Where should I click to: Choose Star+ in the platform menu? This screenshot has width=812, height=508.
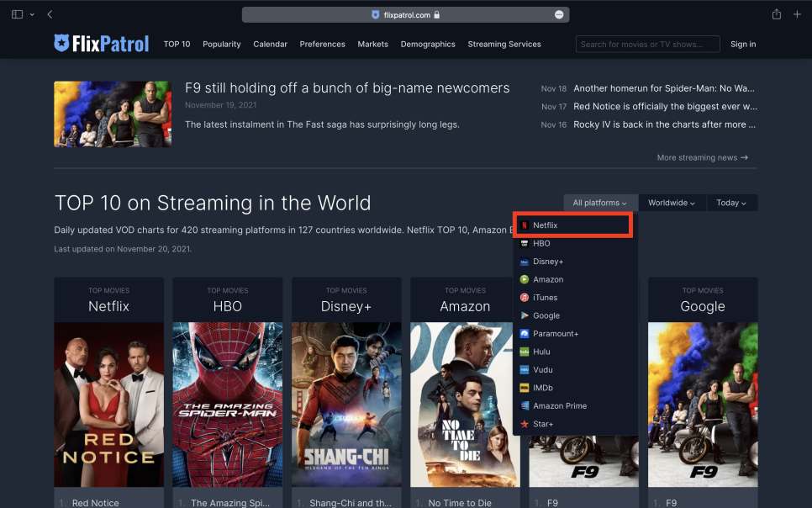pos(575,424)
